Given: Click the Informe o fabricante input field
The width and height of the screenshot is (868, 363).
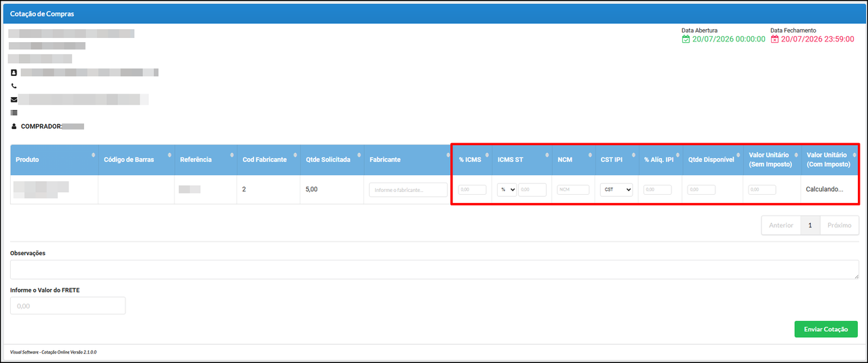Looking at the screenshot, I should (x=408, y=190).
